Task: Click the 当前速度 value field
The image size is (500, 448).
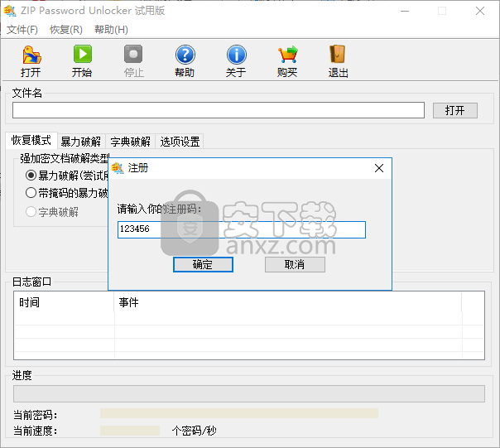Action: pyautogui.click(x=130, y=431)
